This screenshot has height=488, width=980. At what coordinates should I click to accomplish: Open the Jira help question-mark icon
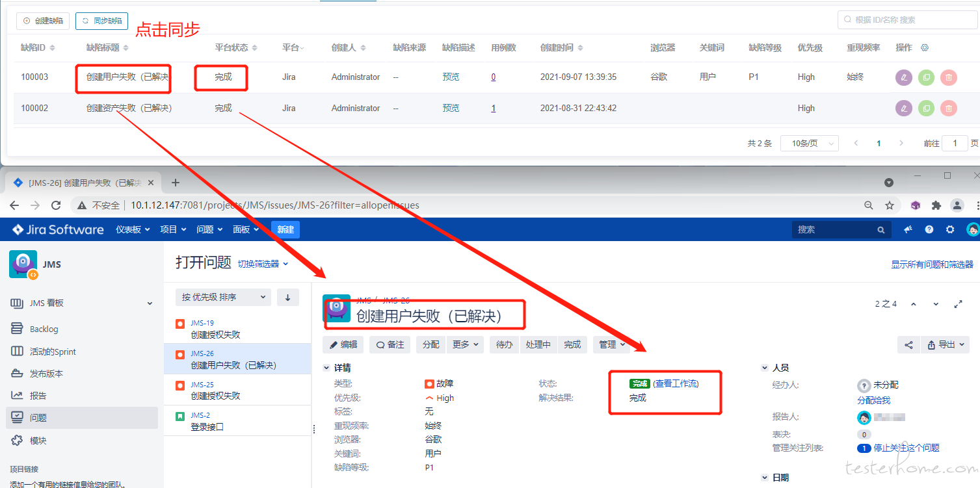[x=929, y=229]
